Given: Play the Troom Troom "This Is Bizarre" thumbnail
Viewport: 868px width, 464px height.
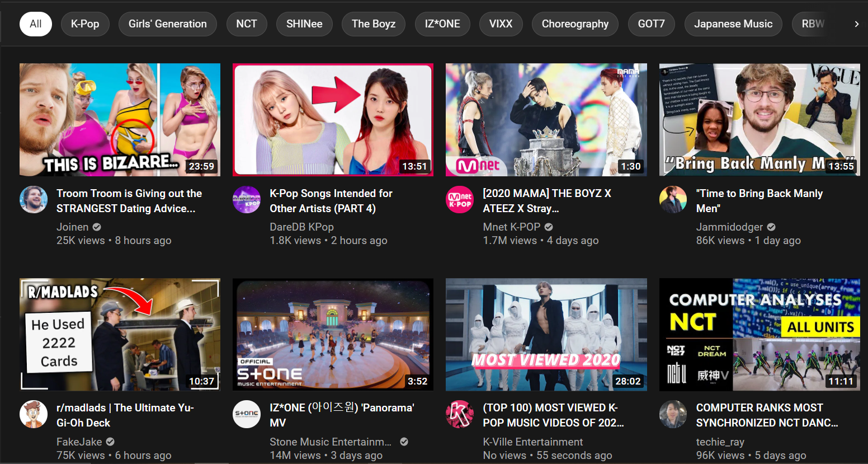Looking at the screenshot, I should point(120,120).
